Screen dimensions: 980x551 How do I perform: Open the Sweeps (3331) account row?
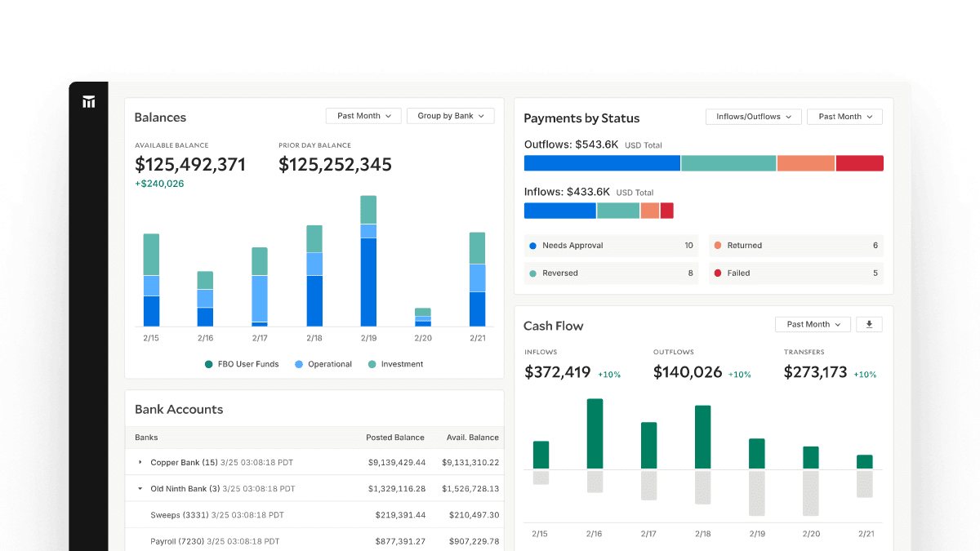coord(180,515)
